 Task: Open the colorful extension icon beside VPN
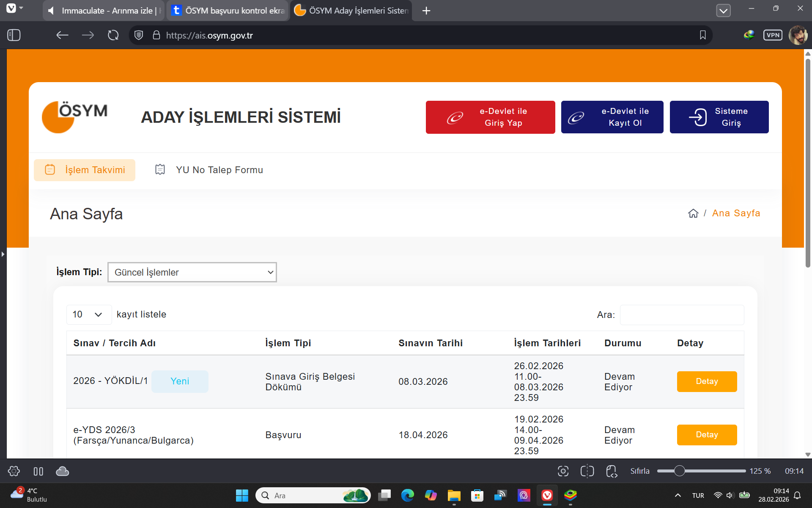click(x=749, y=35)
